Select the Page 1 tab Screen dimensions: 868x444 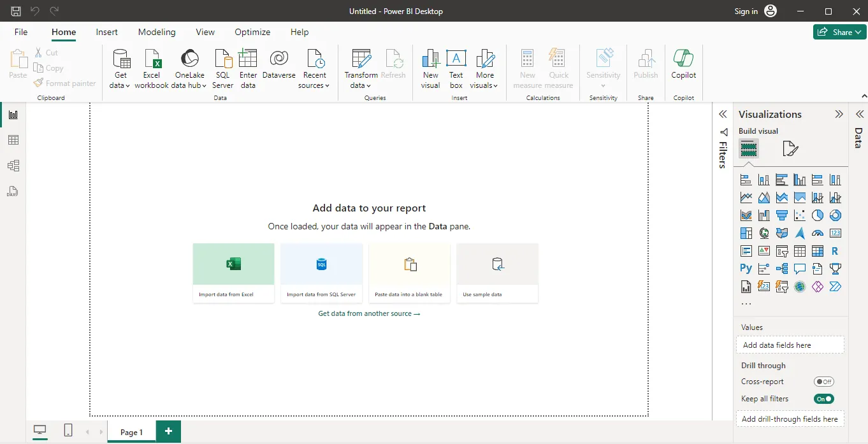[x=132, y=432]
